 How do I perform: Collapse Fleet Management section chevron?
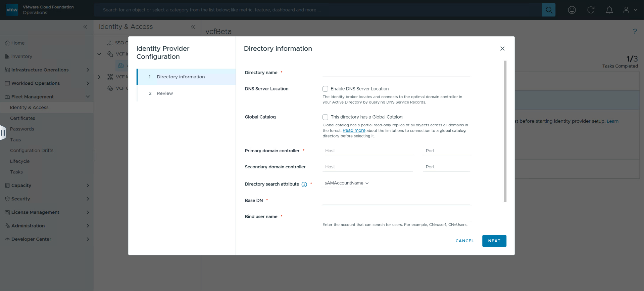88,97
